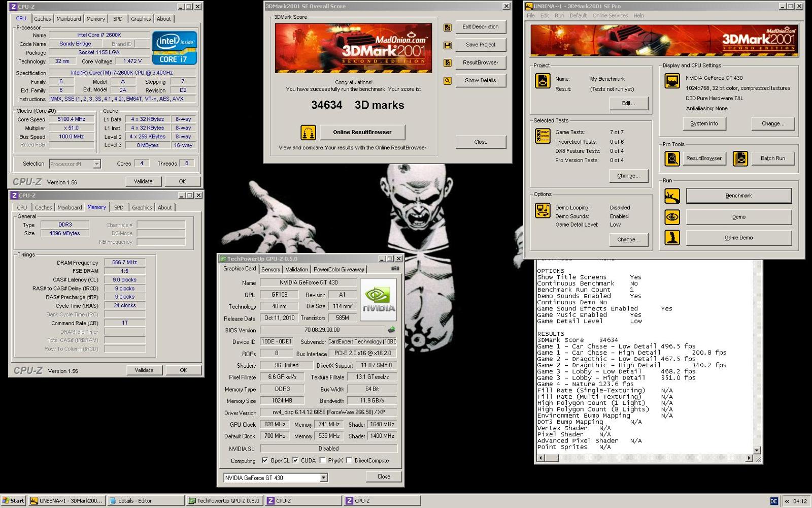The image size is (812, 508).
Task: Click the Save Project floppy disk icon
Action: tap(447, 45)
